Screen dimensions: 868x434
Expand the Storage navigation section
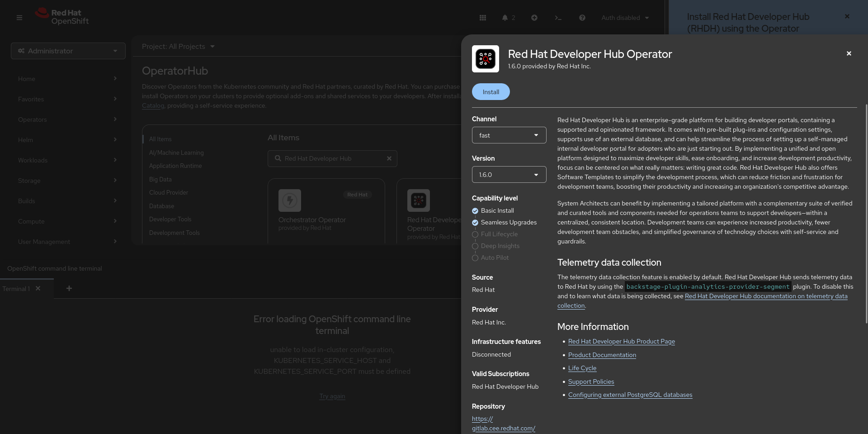[x=68, y=181]
